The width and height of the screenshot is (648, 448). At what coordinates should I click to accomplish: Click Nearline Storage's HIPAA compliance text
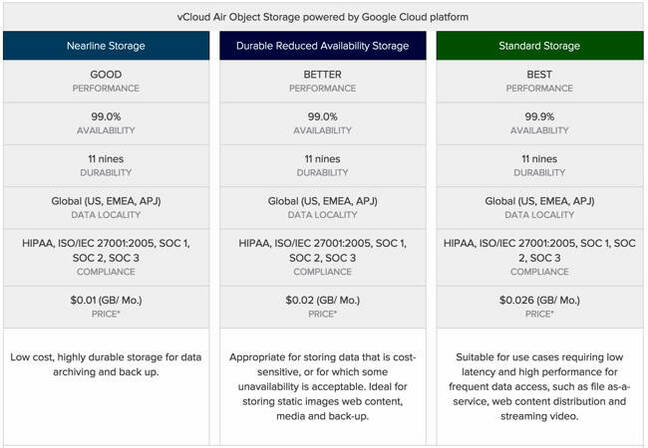click(x=106, y=250)
